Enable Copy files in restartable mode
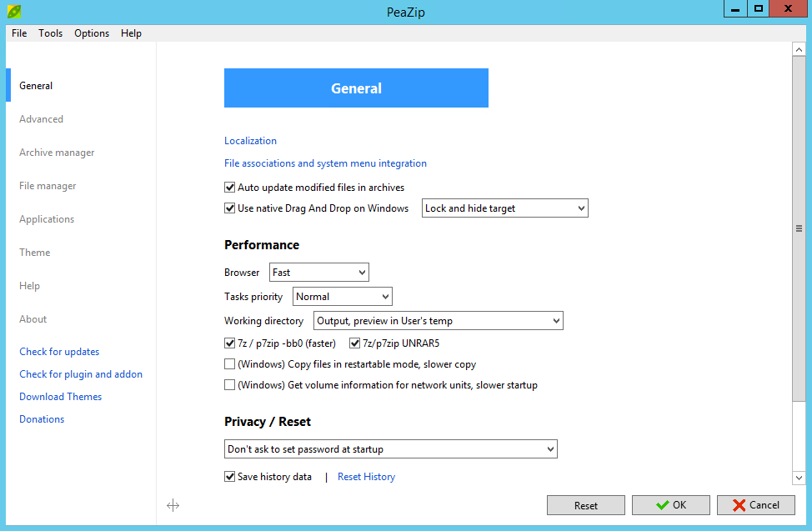Image resolution: width=812 pixels, height=531 pixels. (x=229, y=364)
